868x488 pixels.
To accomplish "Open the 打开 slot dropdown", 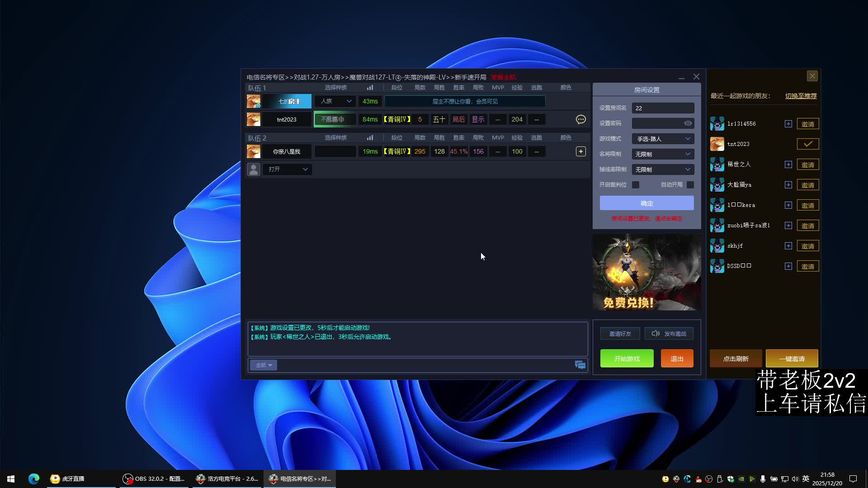I will point(288,169).
